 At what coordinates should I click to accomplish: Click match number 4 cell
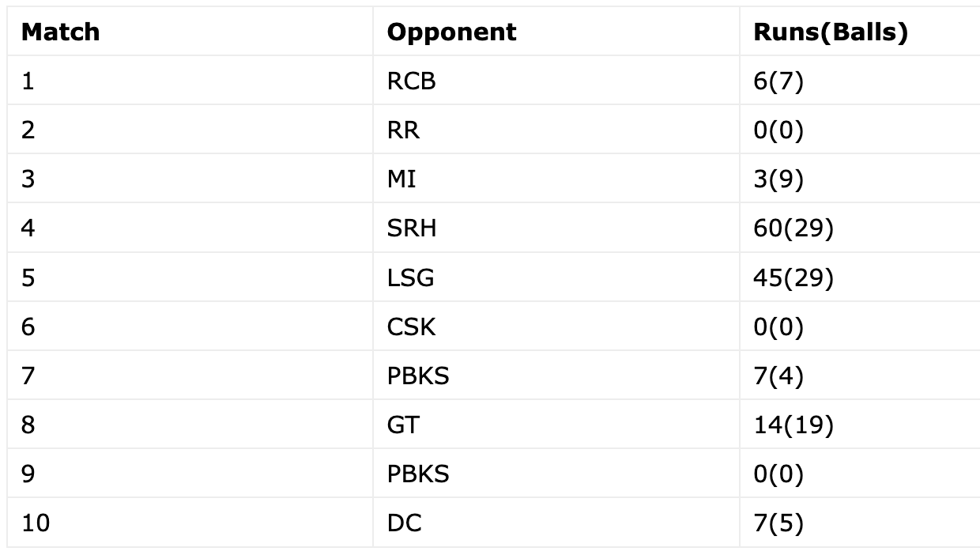(190, 228)
